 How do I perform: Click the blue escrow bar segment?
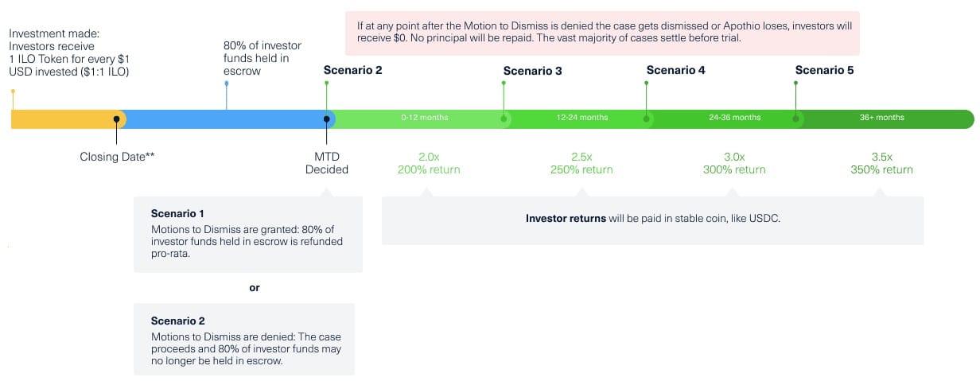[222, 119]
